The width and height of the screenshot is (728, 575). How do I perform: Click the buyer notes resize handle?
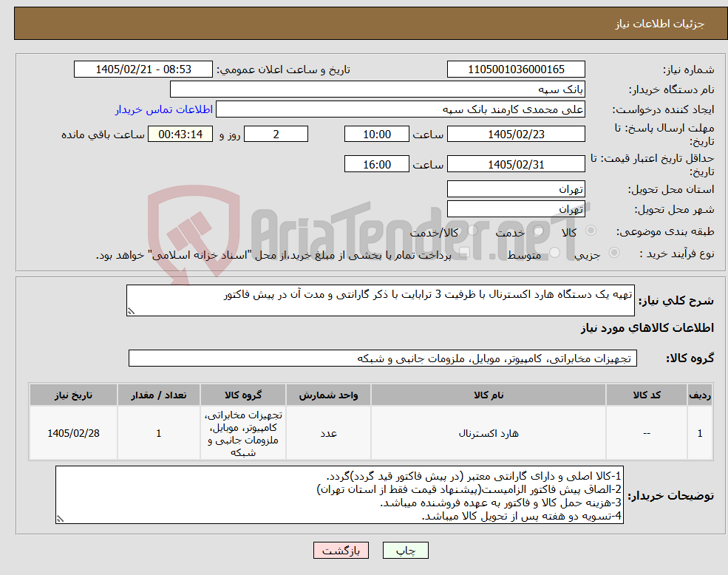click(x=59, y=520)
